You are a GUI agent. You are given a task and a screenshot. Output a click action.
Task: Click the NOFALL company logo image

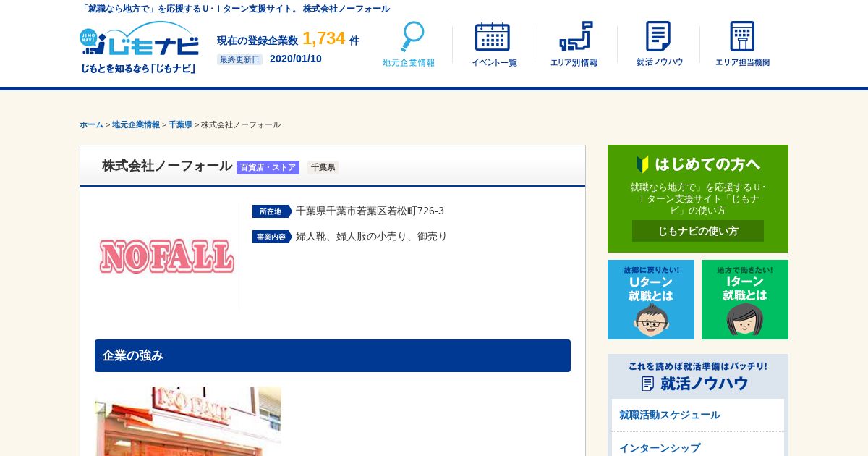point(166,256)
